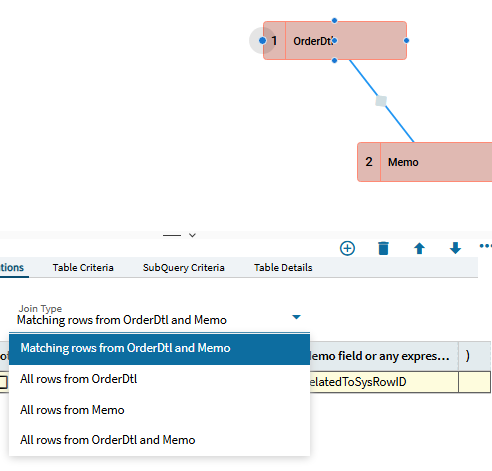Click the RelatedToSysRowID cell

[384, 382]
